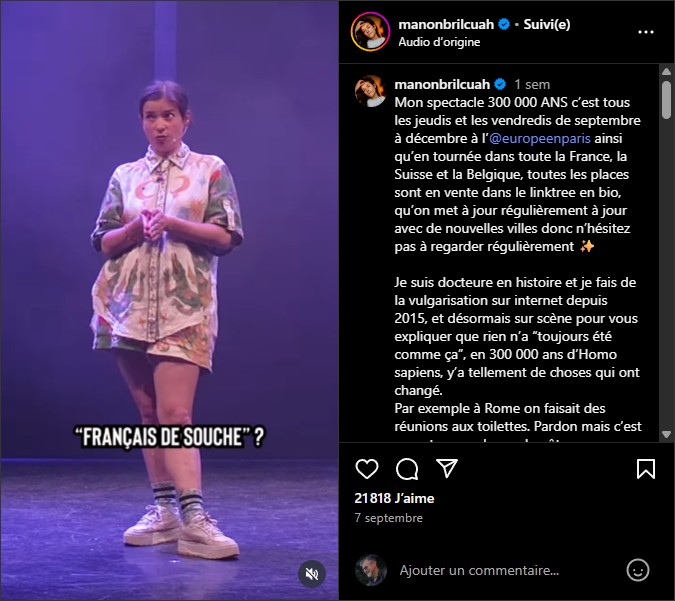Open the three-dot more options menu

[x=646, y=32]
